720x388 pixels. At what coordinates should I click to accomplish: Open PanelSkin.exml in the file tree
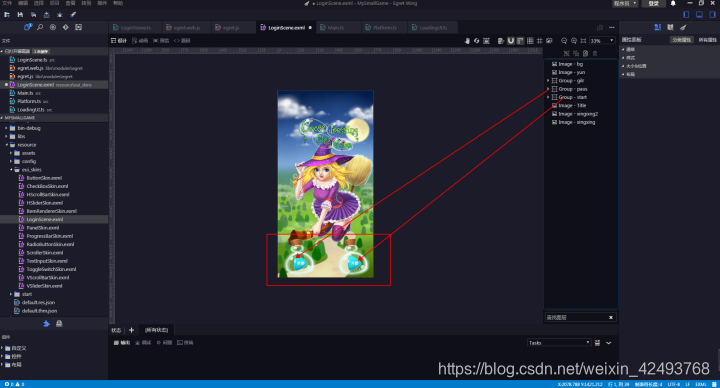pyautogui.click(x=43, y=228)
